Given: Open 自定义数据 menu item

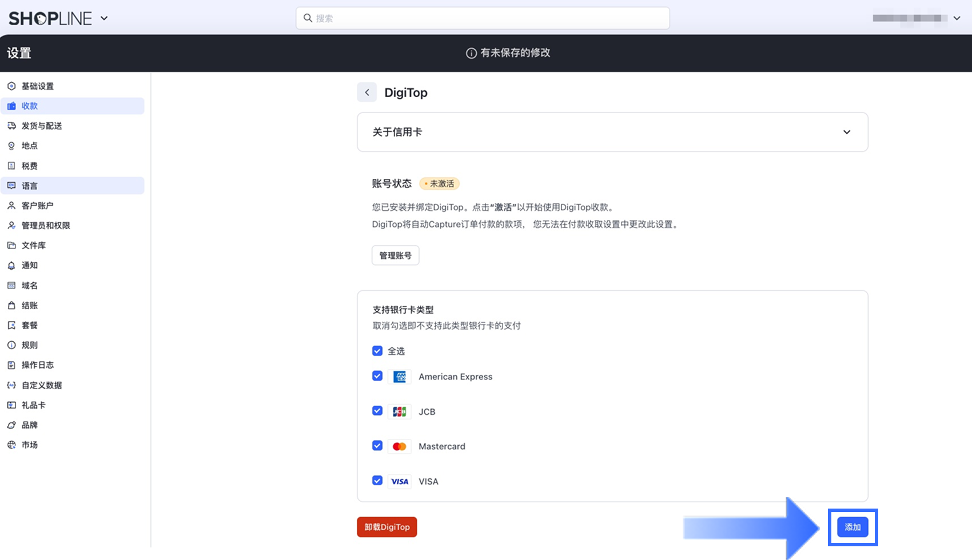Looking at the screenshot, I should pyautogui.click(x=73, y=385).
